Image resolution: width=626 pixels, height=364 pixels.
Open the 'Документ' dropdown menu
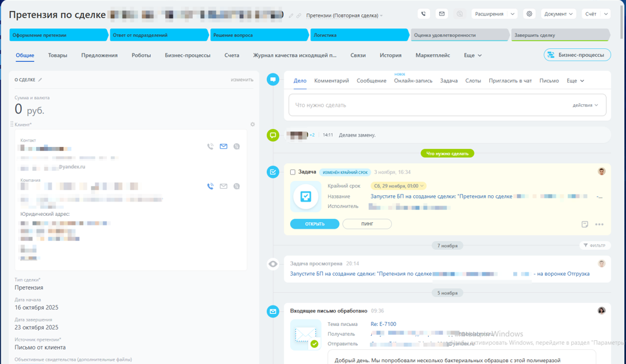click(558, 14)
